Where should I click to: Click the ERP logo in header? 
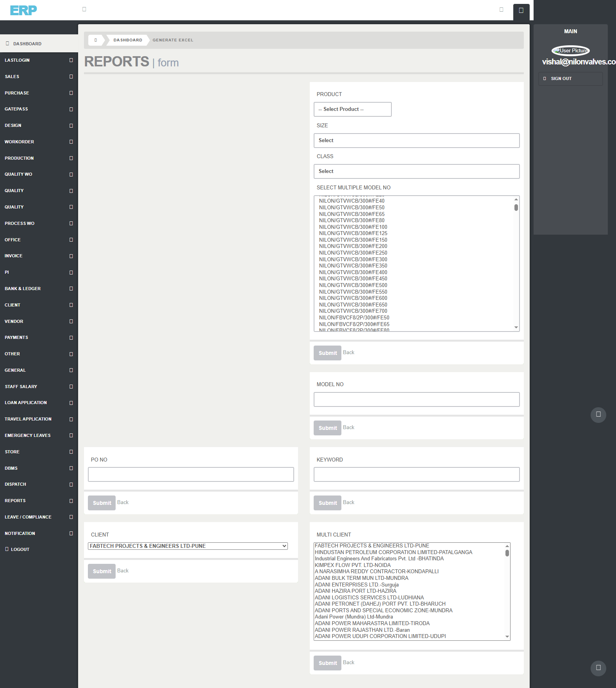23,10
